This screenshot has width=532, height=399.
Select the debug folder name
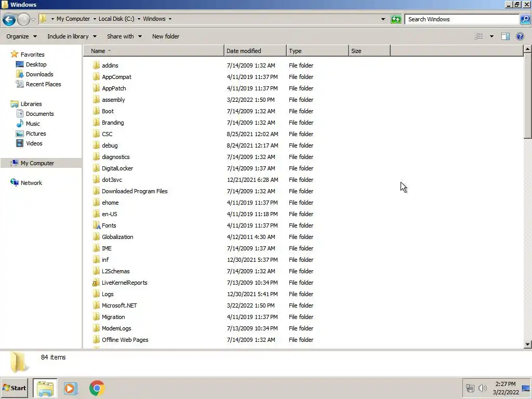pyautogui.click(x=110, y=145)
